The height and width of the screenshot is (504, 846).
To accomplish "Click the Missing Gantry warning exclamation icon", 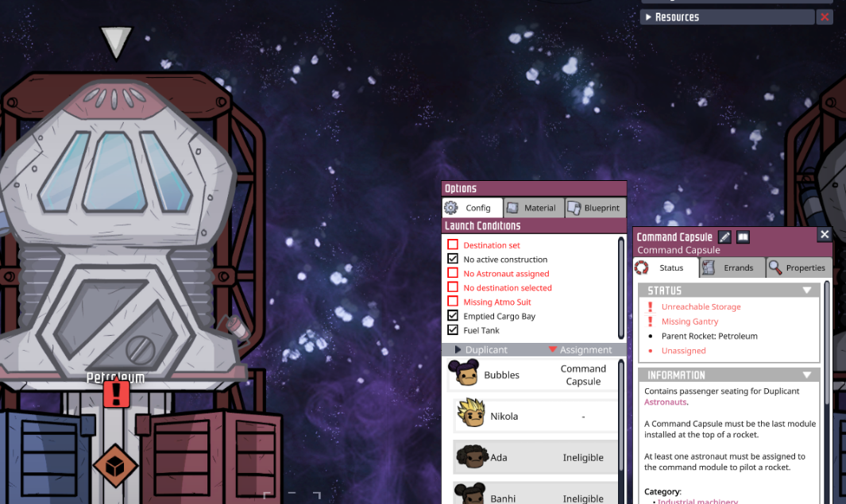I will click(650, 321).
